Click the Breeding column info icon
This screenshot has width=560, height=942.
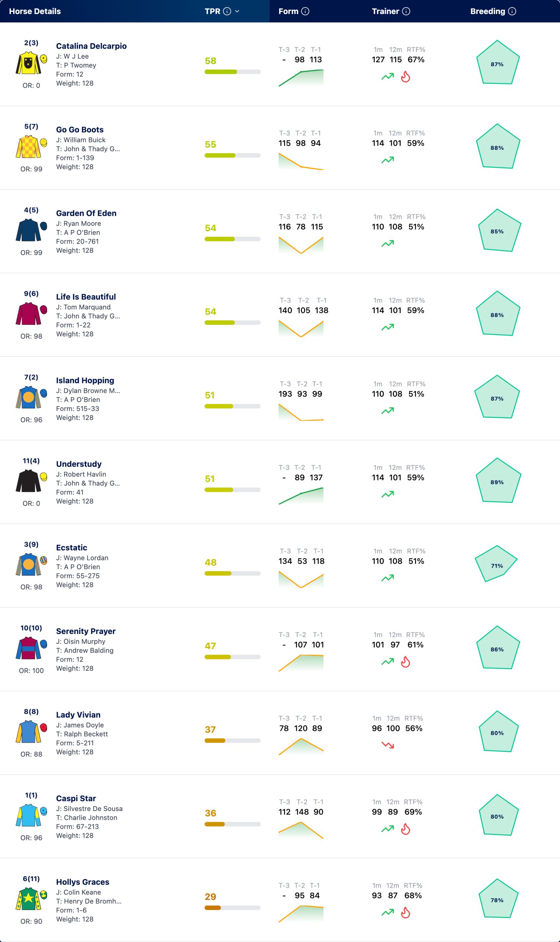click(512, 11)
